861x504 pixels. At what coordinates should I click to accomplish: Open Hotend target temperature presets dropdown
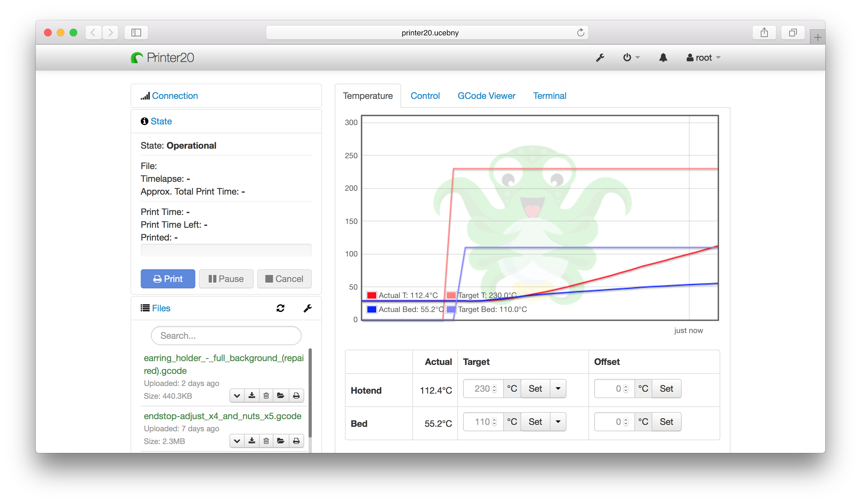[x=558, y=388]
